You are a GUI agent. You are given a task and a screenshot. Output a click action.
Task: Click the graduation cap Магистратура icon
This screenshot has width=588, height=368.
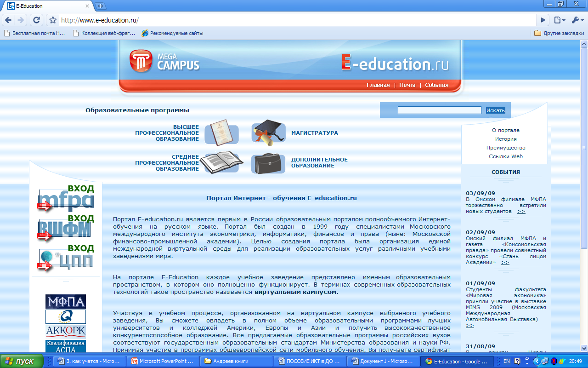(x=269, y=132)
